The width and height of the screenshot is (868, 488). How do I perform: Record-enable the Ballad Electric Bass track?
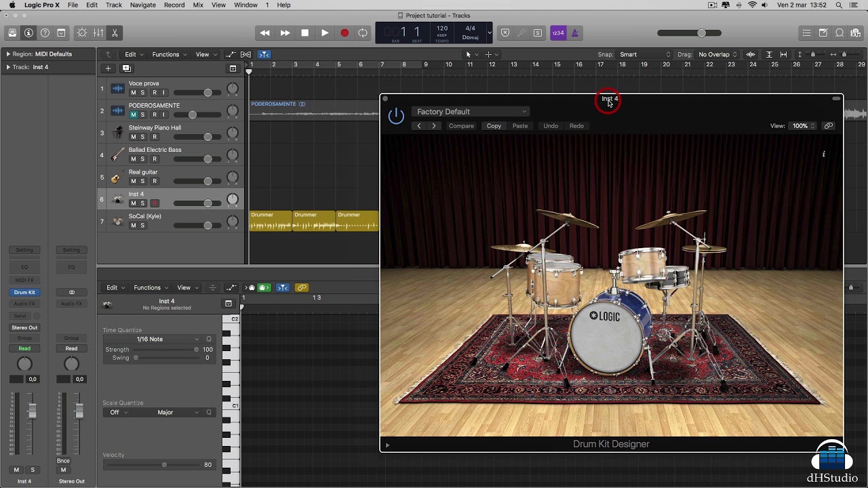(x=154, y=159)
